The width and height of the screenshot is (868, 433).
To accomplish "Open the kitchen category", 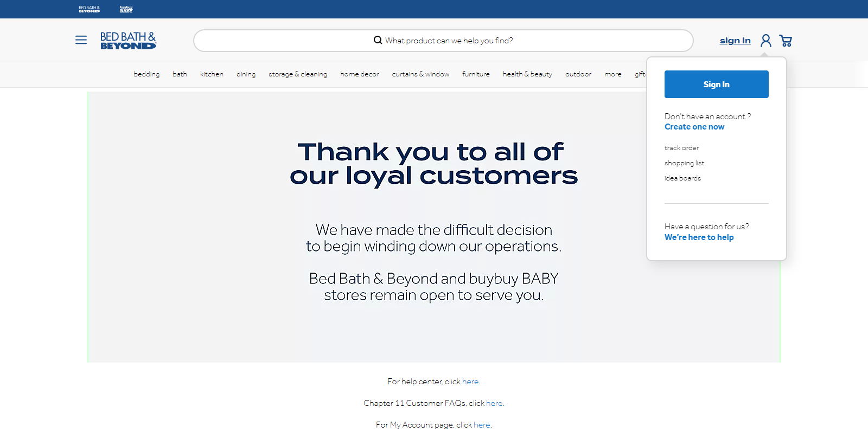I will tap(212, 74).
